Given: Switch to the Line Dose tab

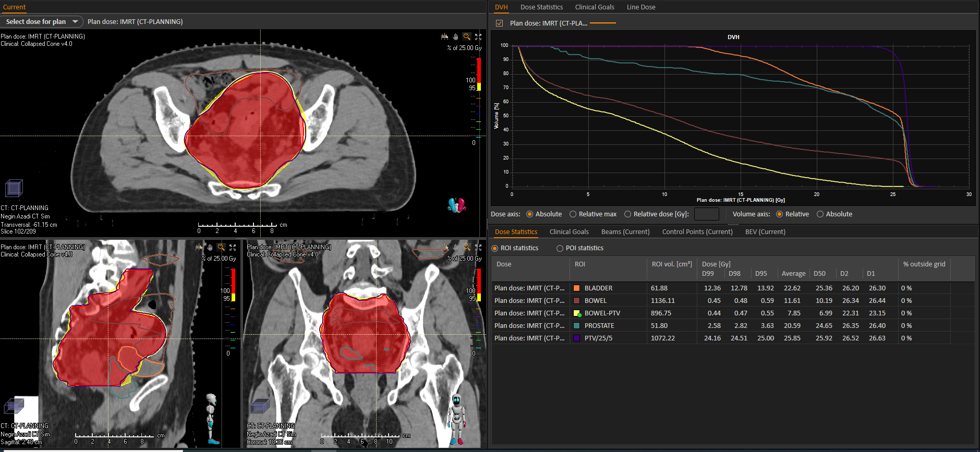Looking at the screenshot, I should [x=641, y=7].
